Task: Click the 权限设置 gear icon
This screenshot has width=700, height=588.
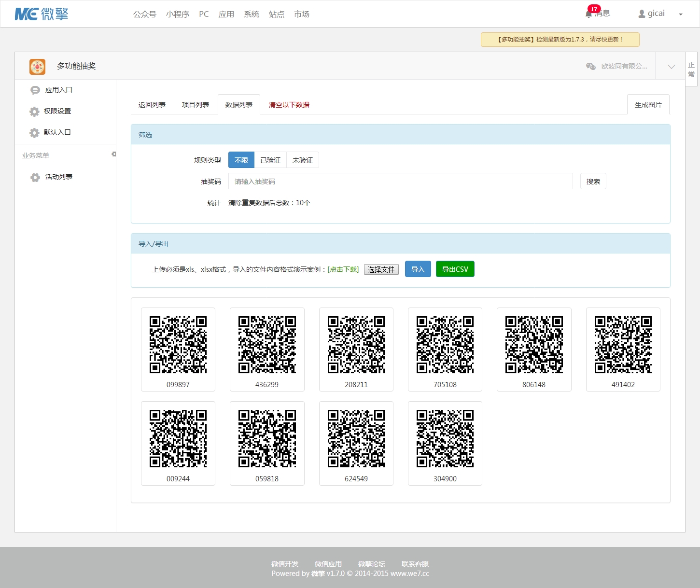Action: (34, 112)
